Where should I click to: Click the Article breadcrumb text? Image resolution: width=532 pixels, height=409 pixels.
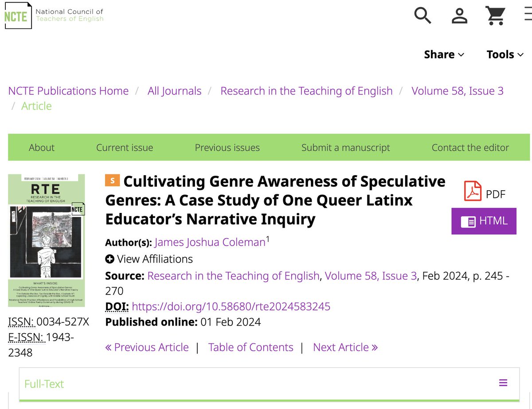[36, 106]
